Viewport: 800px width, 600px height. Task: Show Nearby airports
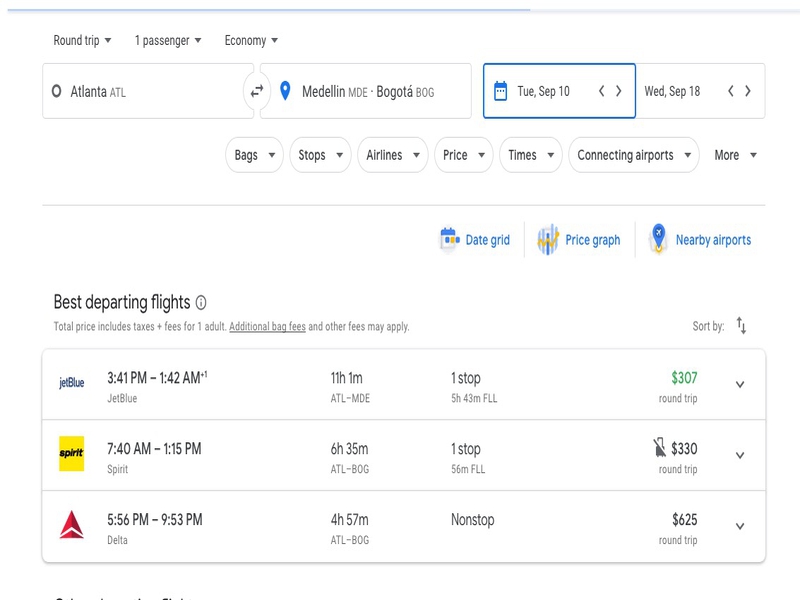click(701, 240)
